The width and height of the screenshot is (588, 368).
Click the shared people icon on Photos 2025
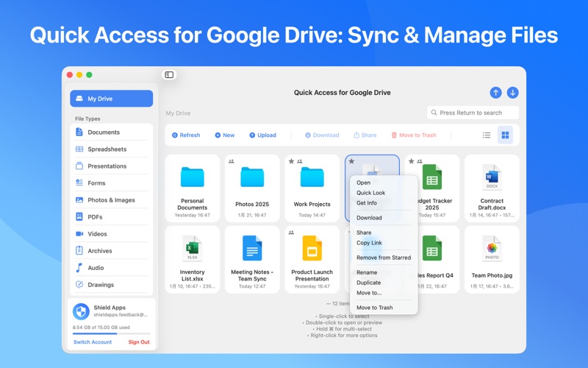[232, 161]
